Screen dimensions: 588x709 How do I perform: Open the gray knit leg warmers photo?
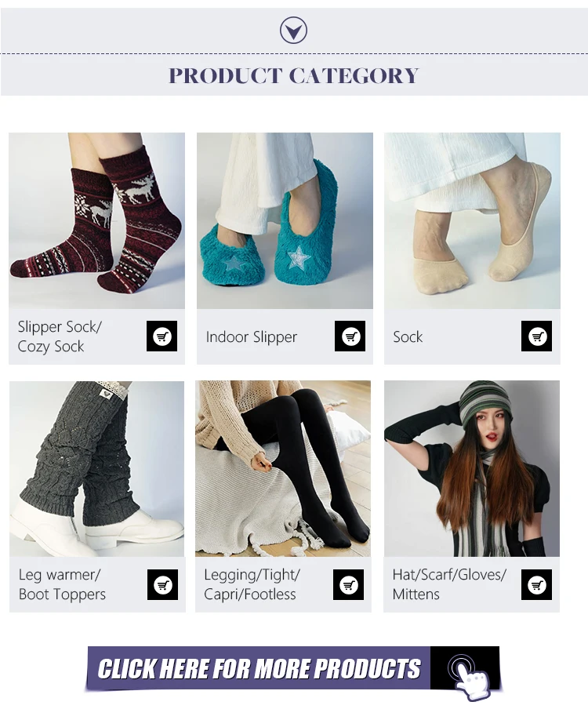(x=96, y=468)
